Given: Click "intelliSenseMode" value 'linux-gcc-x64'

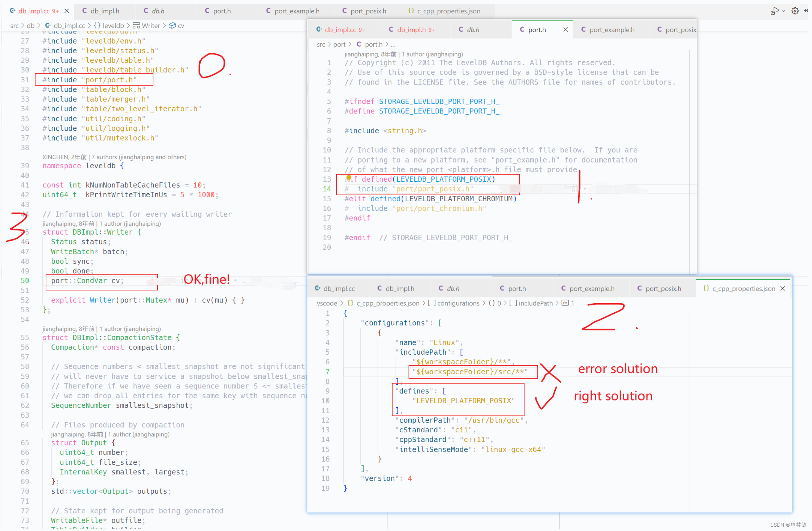Looking at the screenshot, I should coord(513,449).
